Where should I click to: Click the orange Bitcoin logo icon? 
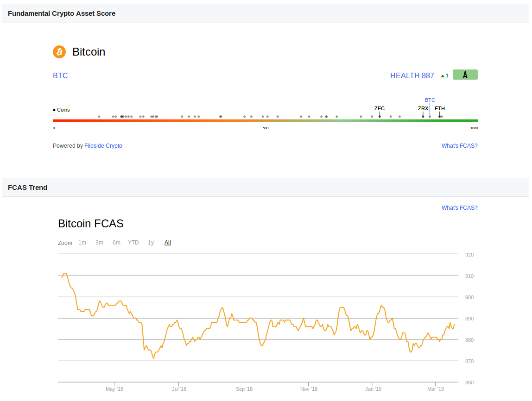(59, 52)
